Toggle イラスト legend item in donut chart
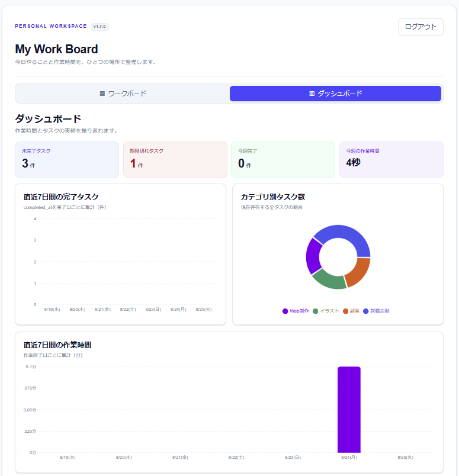The height and width of the screenshot is (476, 459). 326,311
